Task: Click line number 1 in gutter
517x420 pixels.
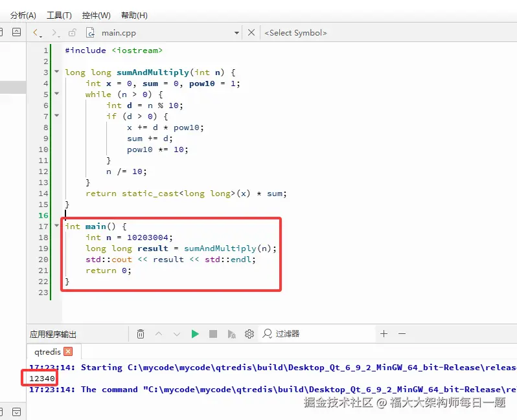Action: click(45, 50)
